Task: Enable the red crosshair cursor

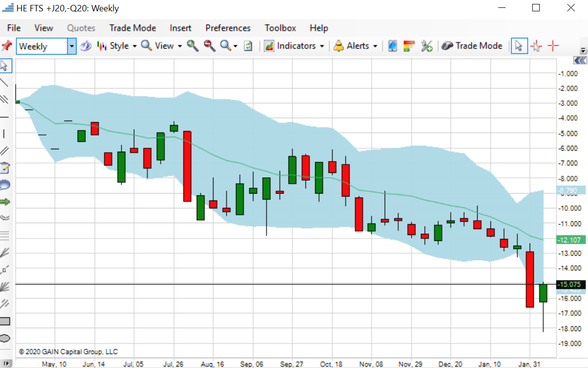Action: [553, 46]
